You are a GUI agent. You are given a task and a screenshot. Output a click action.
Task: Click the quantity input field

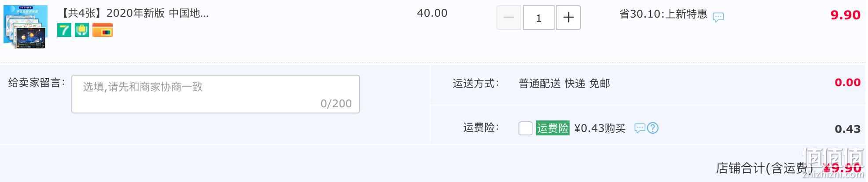coord(539,18)
